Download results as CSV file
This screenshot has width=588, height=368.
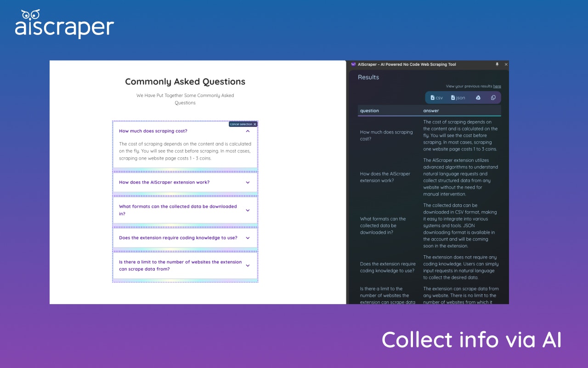(436, 98)
